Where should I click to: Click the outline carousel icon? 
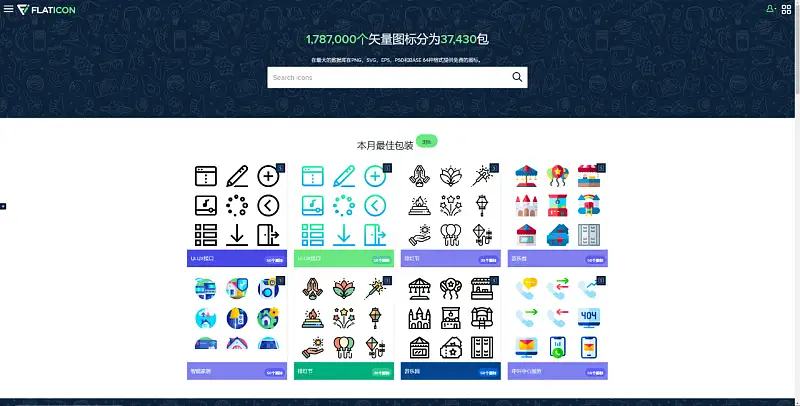[419, 289]
